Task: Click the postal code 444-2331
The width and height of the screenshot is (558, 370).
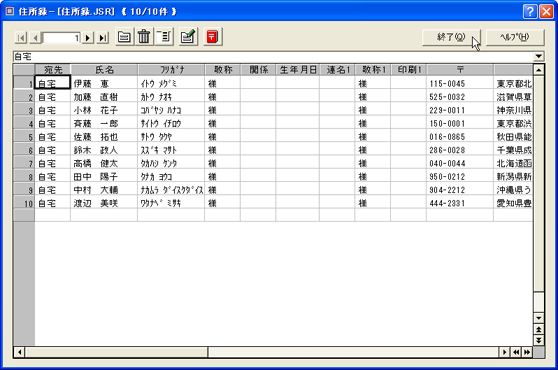Action: (460, 203)
